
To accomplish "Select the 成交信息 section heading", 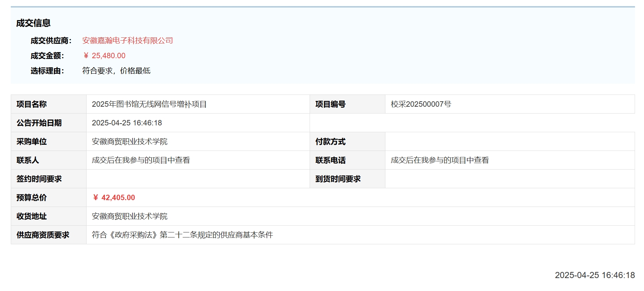I will (33, 23).
